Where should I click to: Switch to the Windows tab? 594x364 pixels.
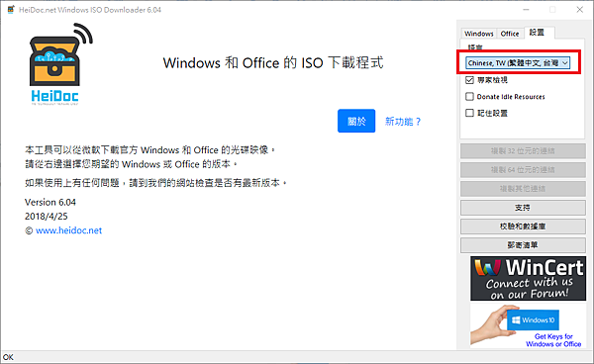[x=479, y=34]
